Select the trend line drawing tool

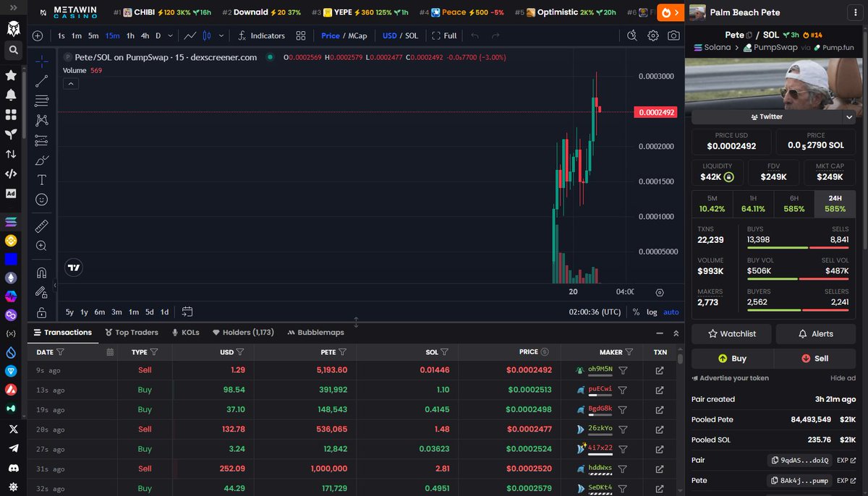(x=42, y=81)
